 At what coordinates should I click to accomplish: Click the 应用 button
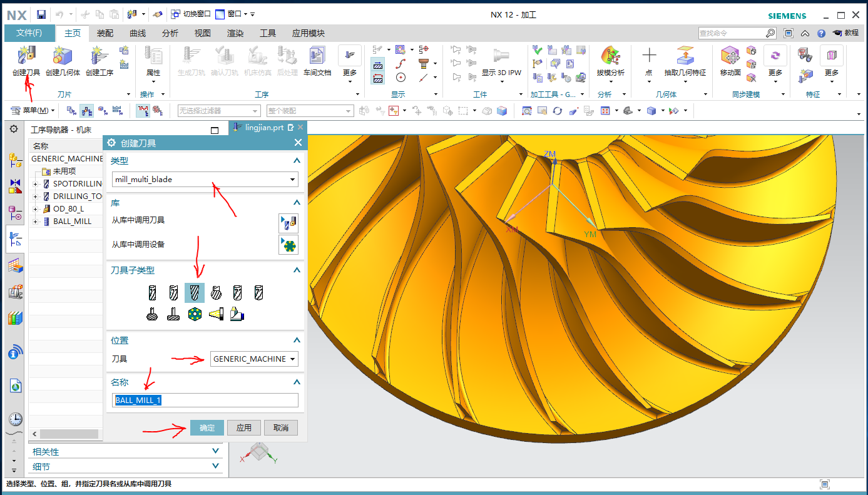[244, 428]
